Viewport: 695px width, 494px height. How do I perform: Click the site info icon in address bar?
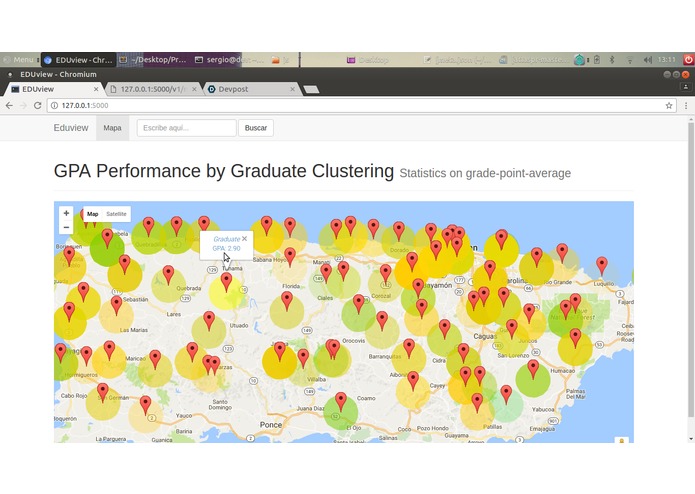point(54,105)
